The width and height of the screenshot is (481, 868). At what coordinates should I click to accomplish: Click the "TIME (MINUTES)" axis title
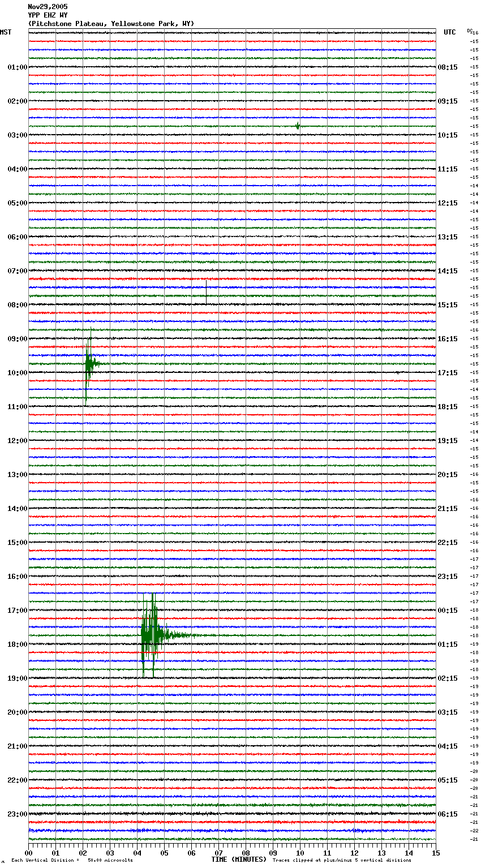239,860
